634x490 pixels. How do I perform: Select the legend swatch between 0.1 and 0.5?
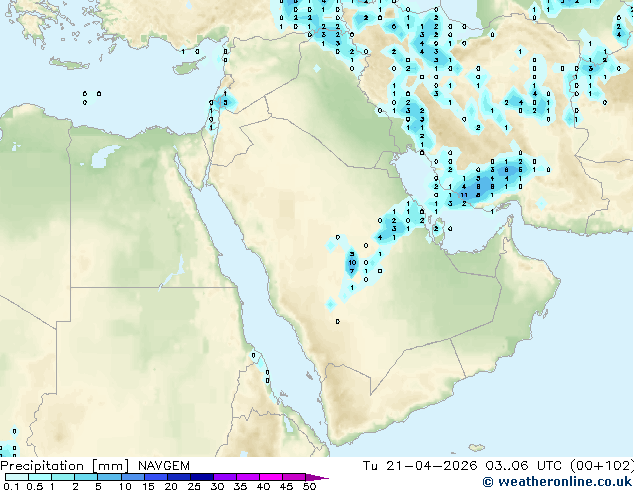(17, 477)
